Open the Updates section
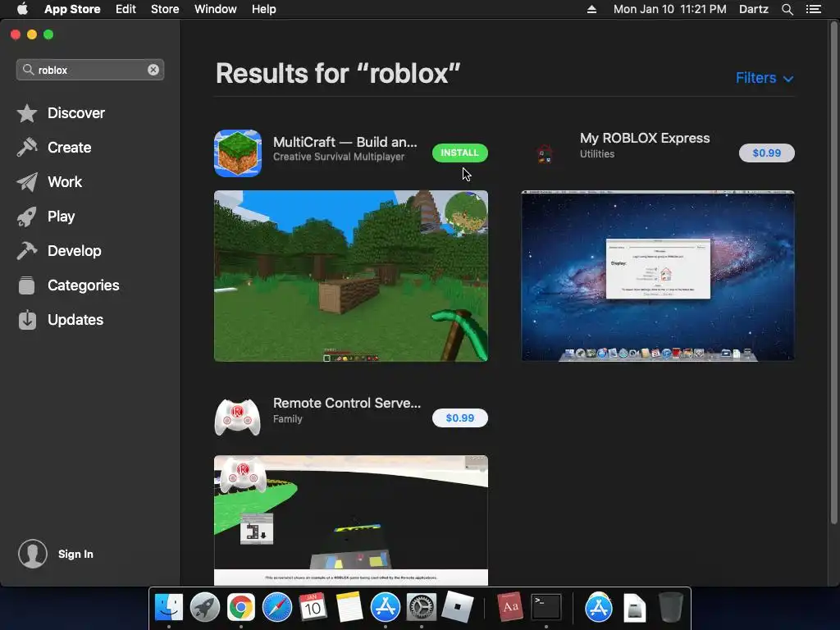The width and height of the screenshot is (840, 630). pyautogui.click(x=60, y=320)
